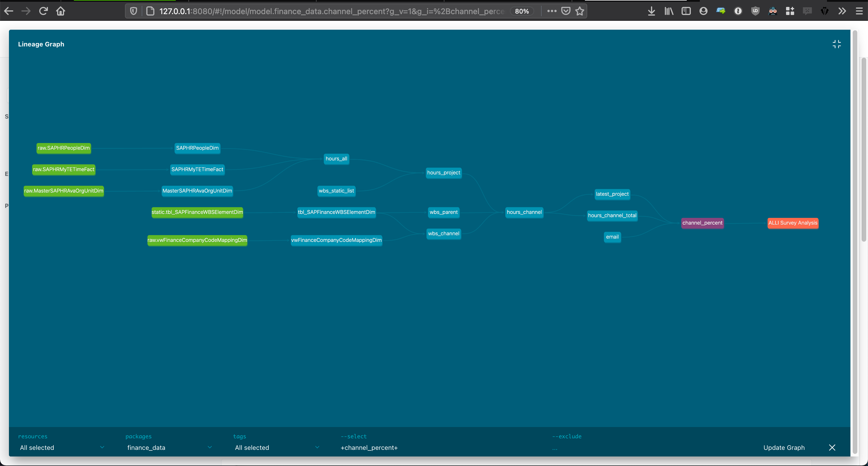Open the Firefox hamburger menu

(x=859, y=11)
